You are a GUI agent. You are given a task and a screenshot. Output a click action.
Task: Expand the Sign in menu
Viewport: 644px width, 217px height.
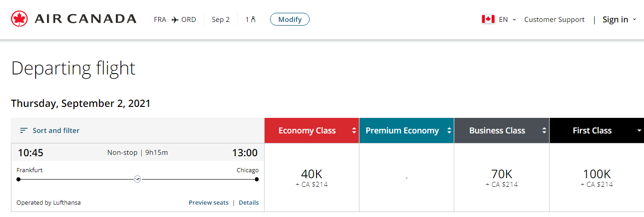(619, 19)
